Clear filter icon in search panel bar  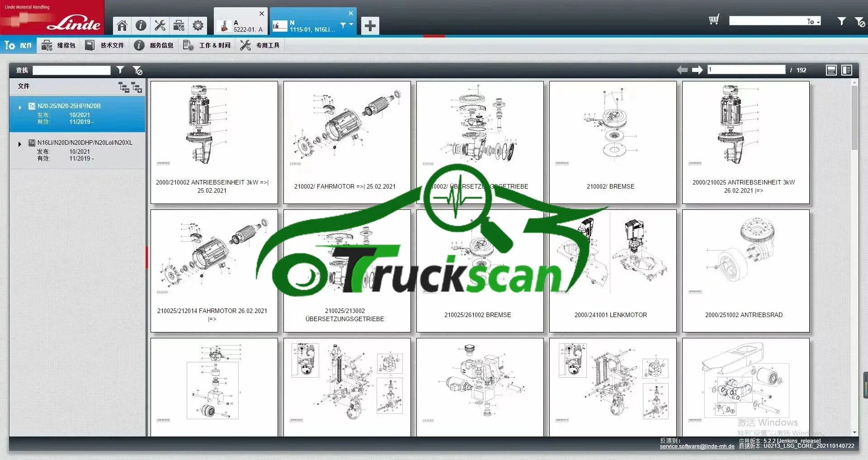137,70
